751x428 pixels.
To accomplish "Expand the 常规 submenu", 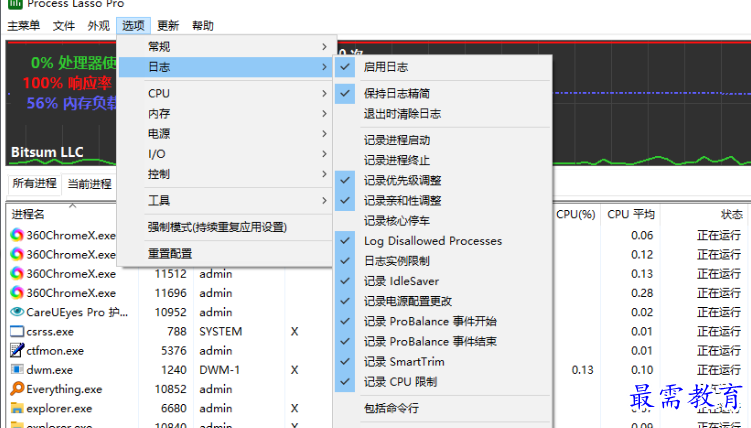I will pyautogui.click(x=225, y=46).
